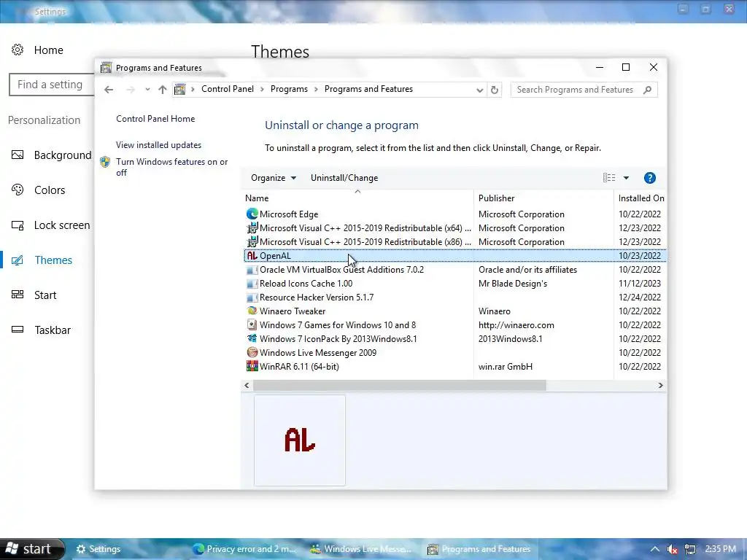Open the Home gear icon in Settings
This screenshot has height=560, width=747.
(18, 50)
